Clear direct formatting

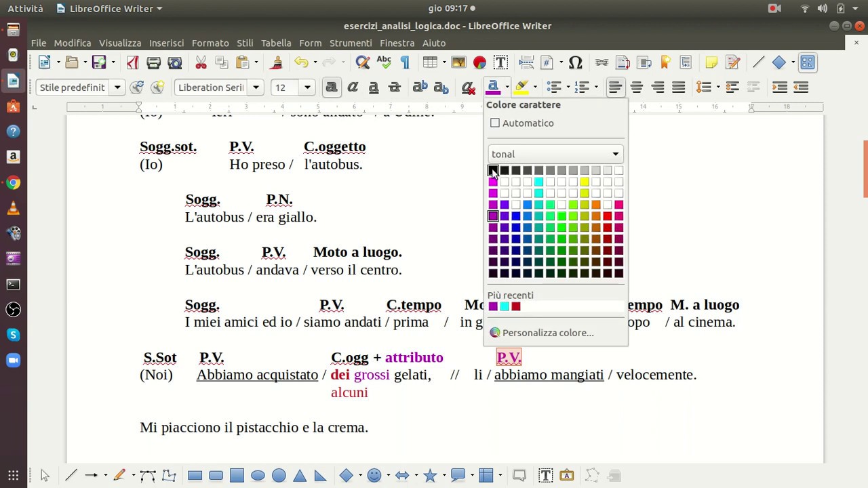468,87
